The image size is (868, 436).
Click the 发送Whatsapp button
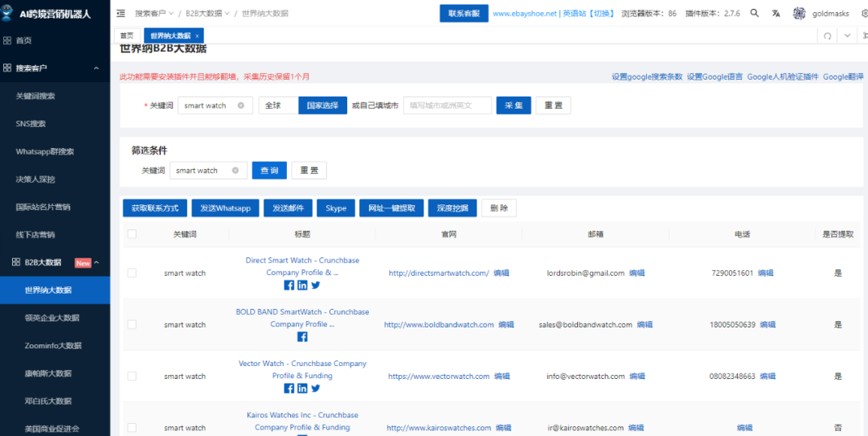tap(225, 208)
